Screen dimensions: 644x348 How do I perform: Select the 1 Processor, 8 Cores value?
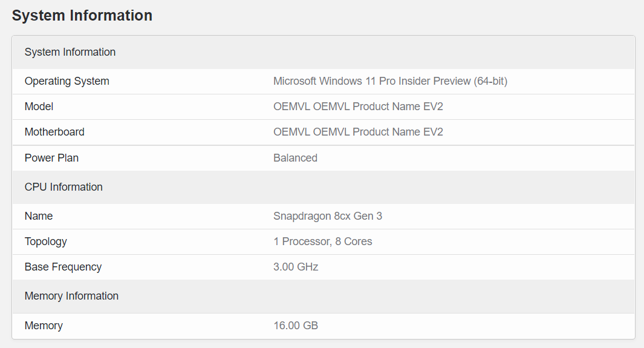point(323,241)
